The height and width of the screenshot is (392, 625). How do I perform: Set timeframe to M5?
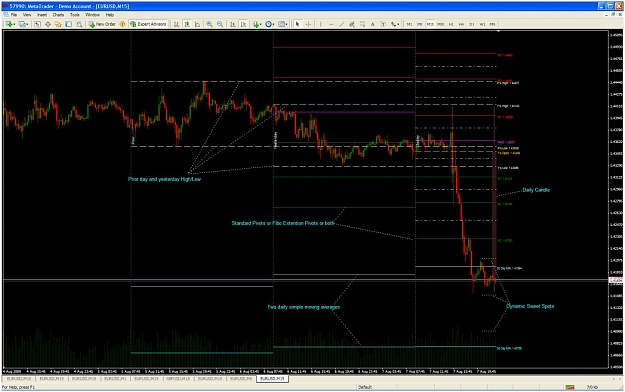coord(419,24)
